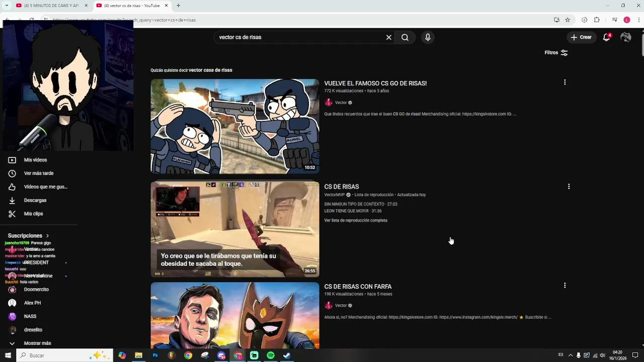Viewport: 644px width, 362px height.
Task: Open the Windows Start menu
Action: pyautogui.click(x=8, y=355)
